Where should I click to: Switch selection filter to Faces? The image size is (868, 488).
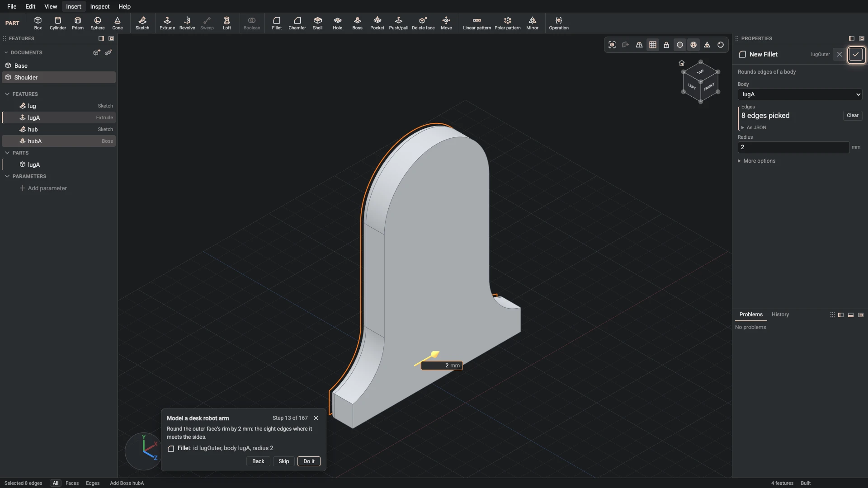point(72,483)
